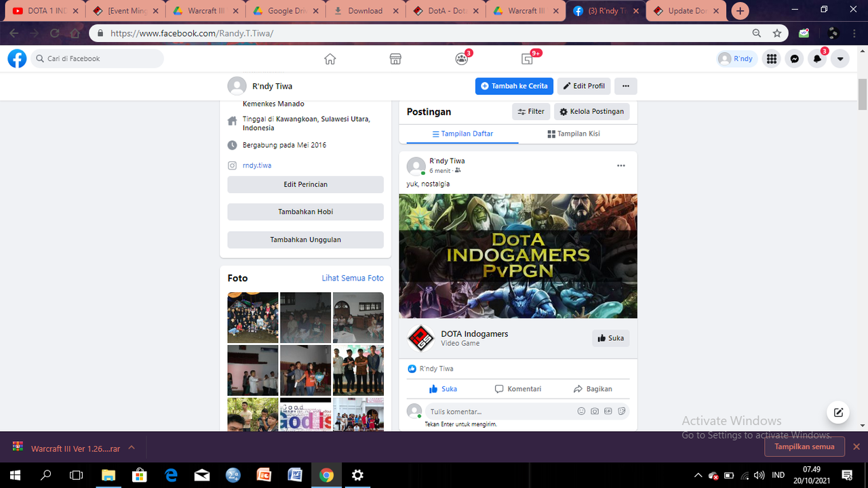Expand the account dropdown arrow

pyautogui.click(x=841, y=59)
